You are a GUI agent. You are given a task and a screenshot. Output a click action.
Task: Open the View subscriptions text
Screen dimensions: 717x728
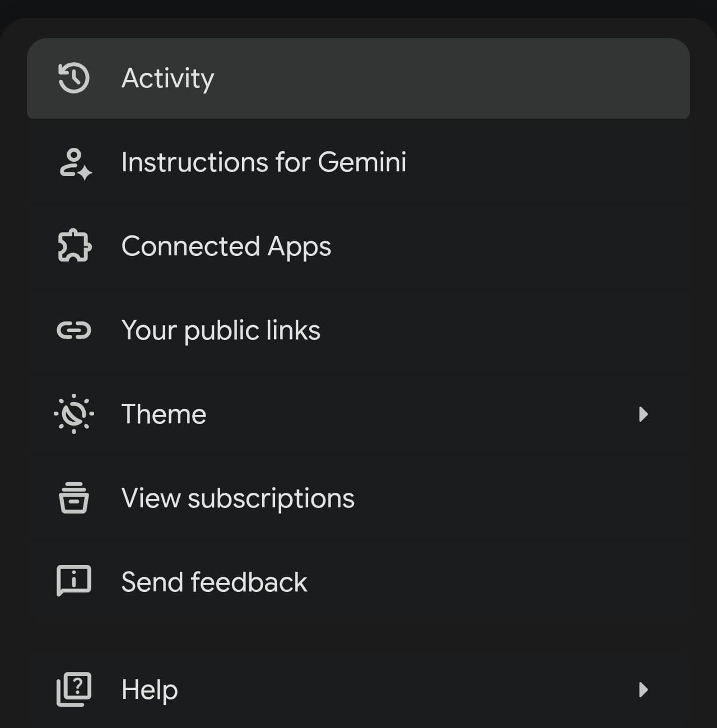[x=238, y=498]
